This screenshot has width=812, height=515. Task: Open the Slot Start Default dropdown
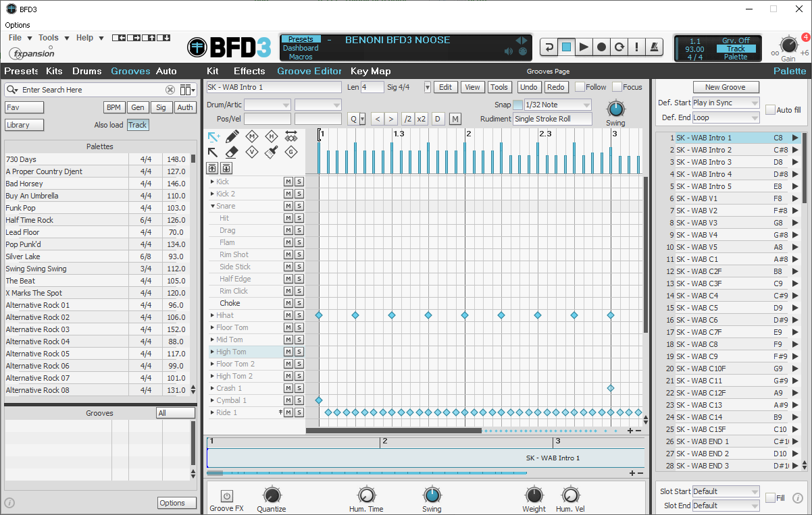coord(726,491)
